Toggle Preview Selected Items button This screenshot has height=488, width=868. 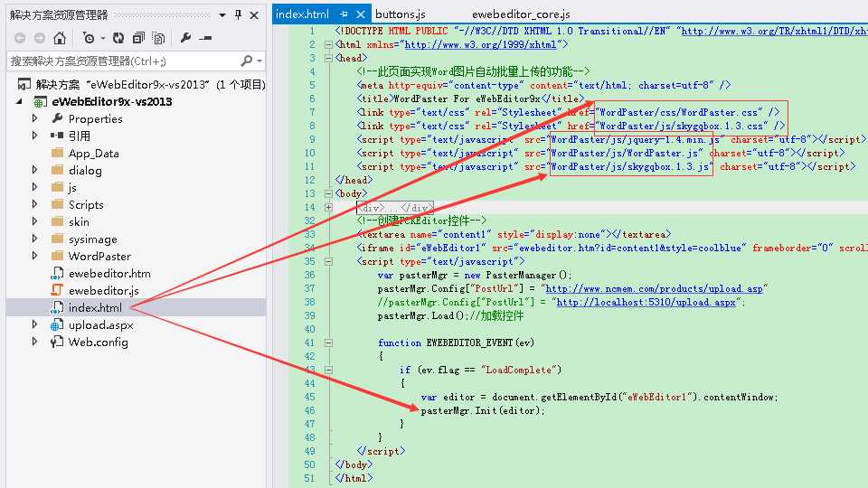coord(206,38)
